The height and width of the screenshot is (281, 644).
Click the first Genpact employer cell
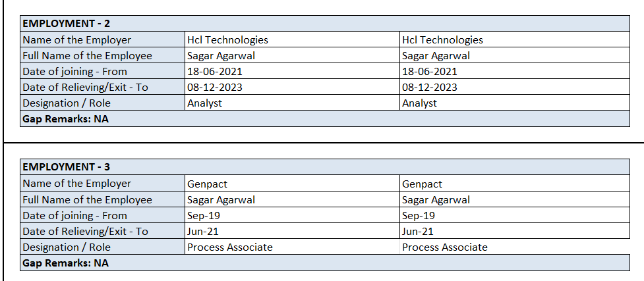coord(207,184)
